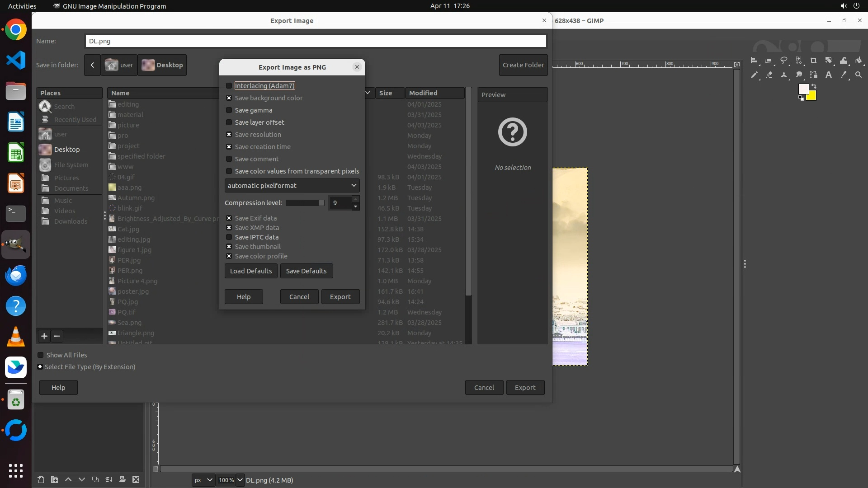Open the automatic pixelformat dropdown
868x488 pixels.
pos(292,186)
